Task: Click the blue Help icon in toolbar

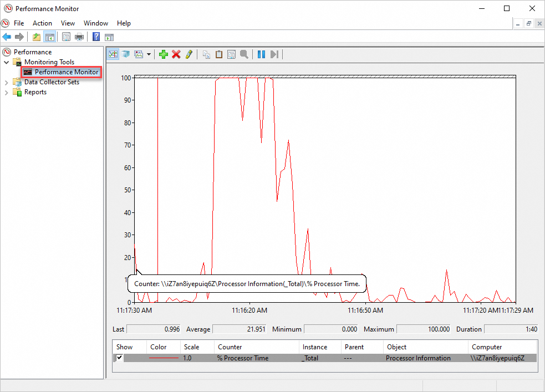Action: coord(96,37)
